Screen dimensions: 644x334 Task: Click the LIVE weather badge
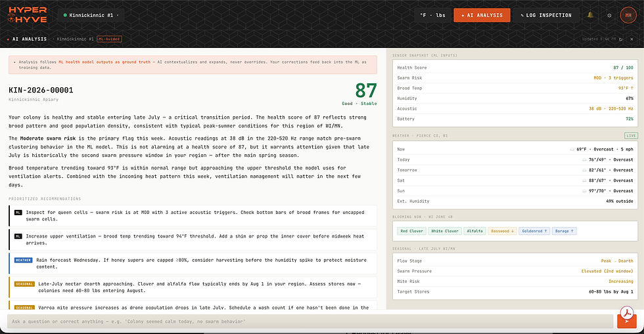coord(631,135)
